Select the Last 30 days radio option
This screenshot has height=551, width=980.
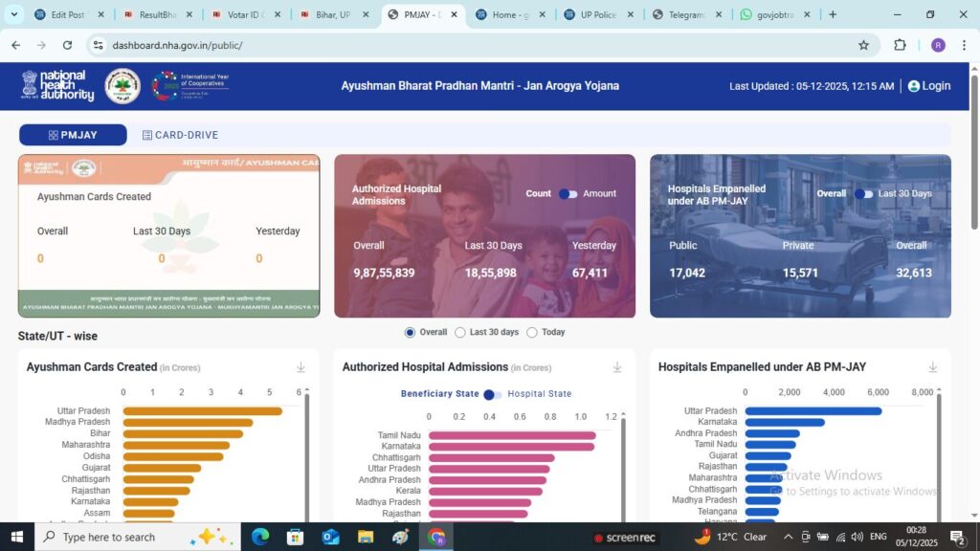point(460,332)
